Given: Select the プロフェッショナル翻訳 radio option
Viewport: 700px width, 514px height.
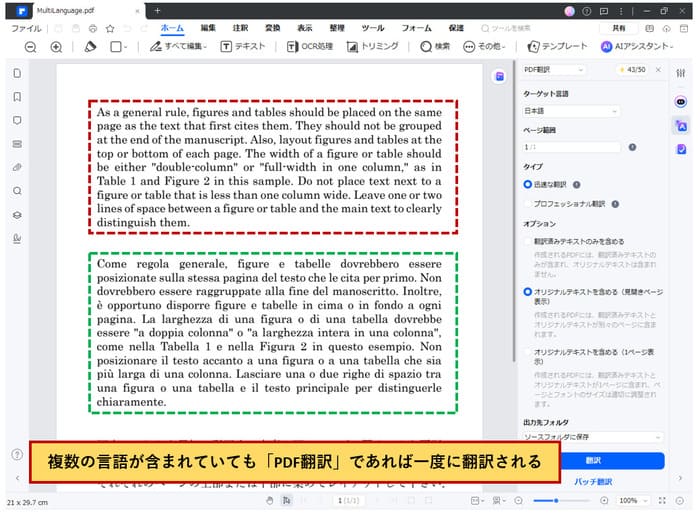Looking at the screenshot, I should click(x=528, y=203).
